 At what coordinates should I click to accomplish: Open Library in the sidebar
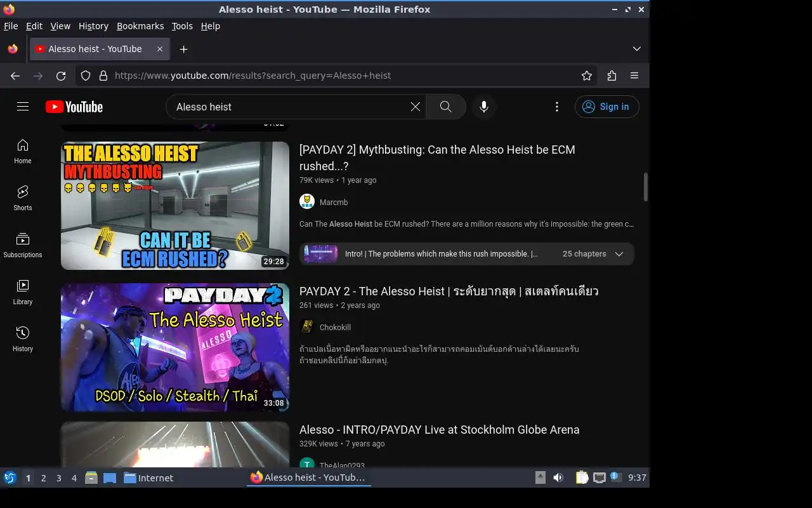23,293
